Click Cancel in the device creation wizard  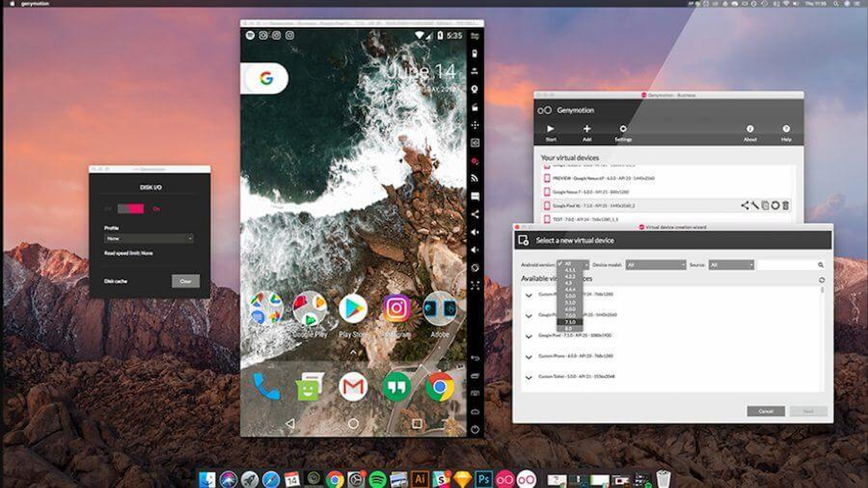coord(766,411)
